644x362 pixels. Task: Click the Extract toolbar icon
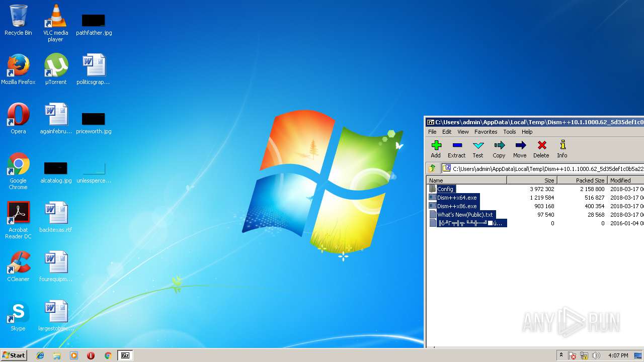pos(456,149)
